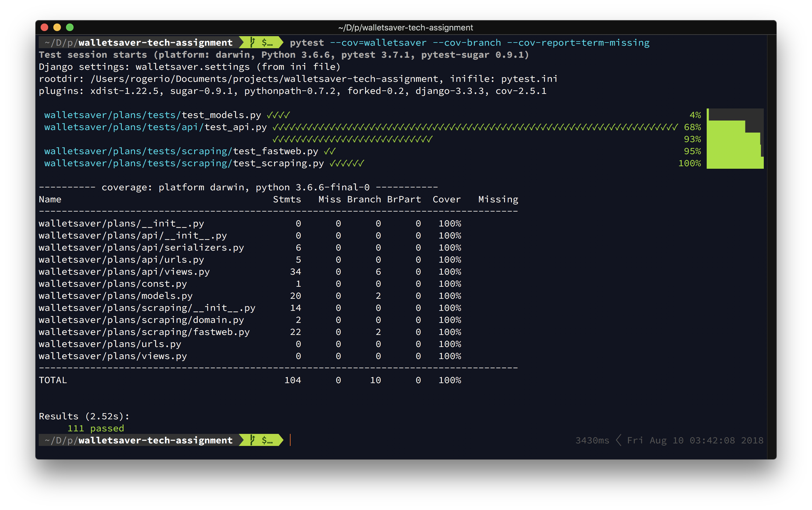
Task: Click the test_fastweb.py file name
Action: [275, 151]
